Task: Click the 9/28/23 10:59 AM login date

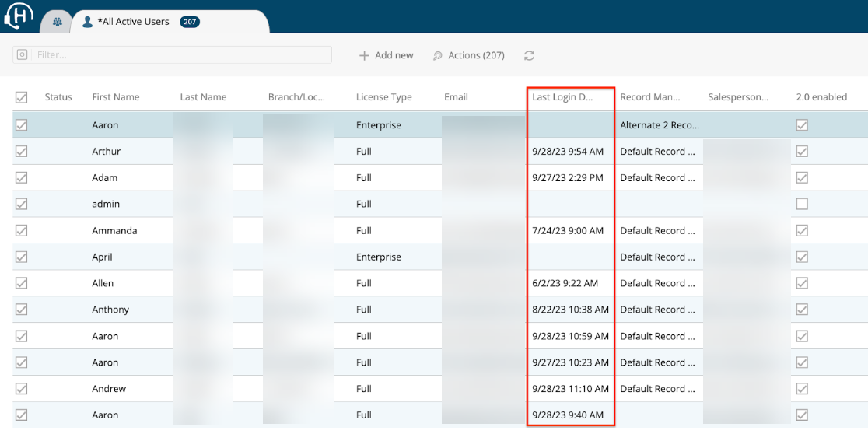Action: click(570, 336)
